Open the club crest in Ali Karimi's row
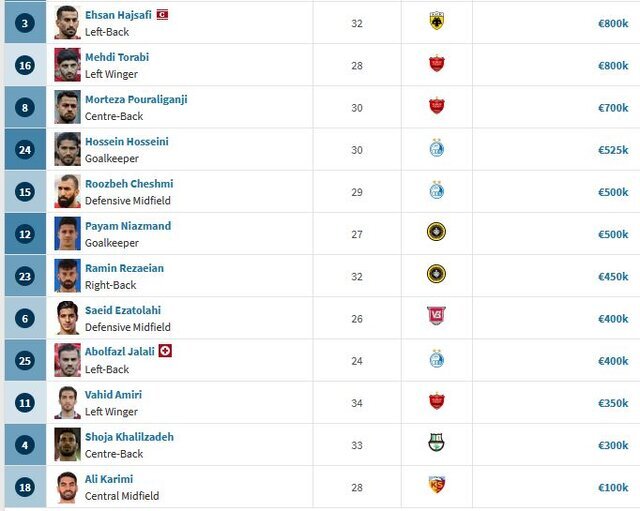This screenshot has height=511, width=640. tap(436, 485)
